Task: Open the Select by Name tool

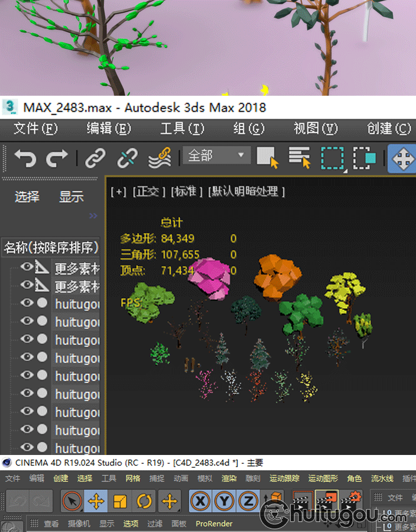Action: coord(300,157)
